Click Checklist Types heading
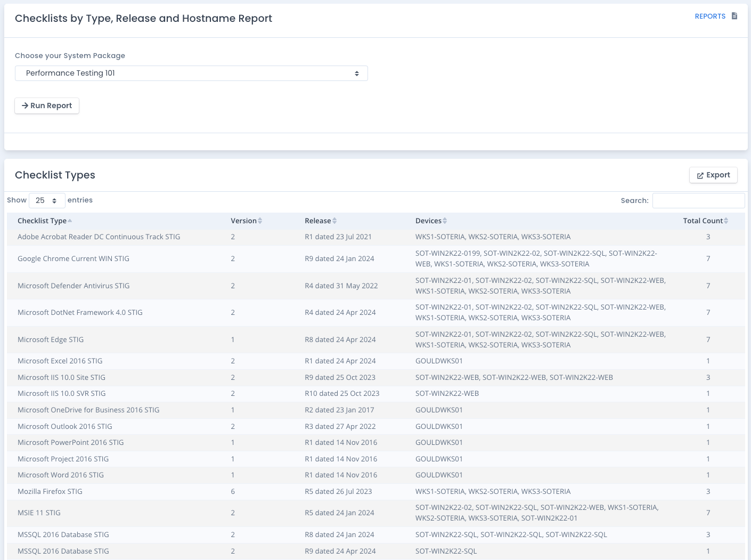 pyautogui.click(x=55, y=175)
